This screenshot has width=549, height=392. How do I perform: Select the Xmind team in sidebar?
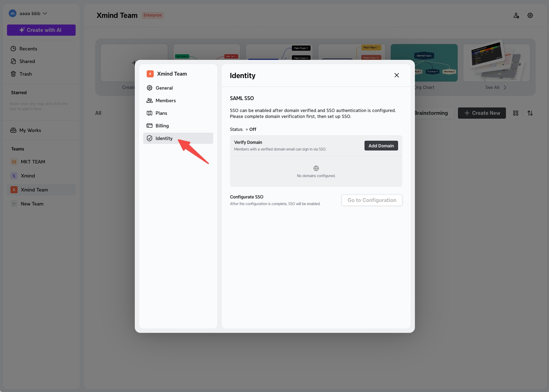pos(41,176)
